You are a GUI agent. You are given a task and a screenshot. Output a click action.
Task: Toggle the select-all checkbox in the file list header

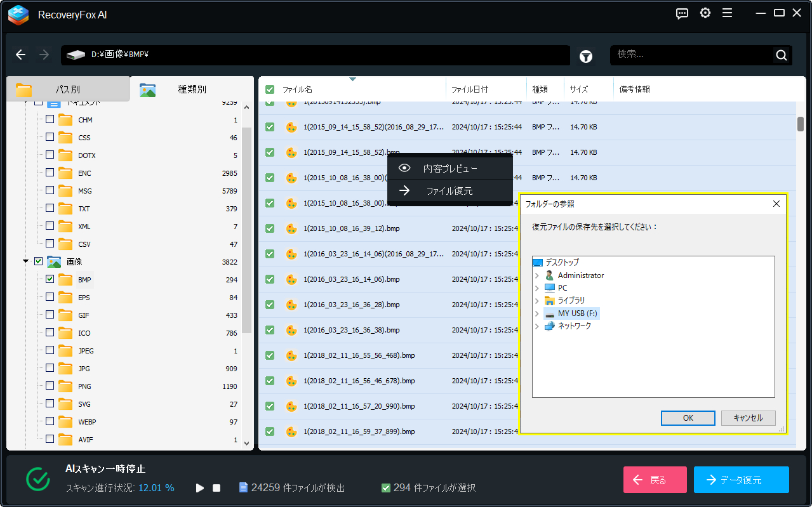pos(269,89)
